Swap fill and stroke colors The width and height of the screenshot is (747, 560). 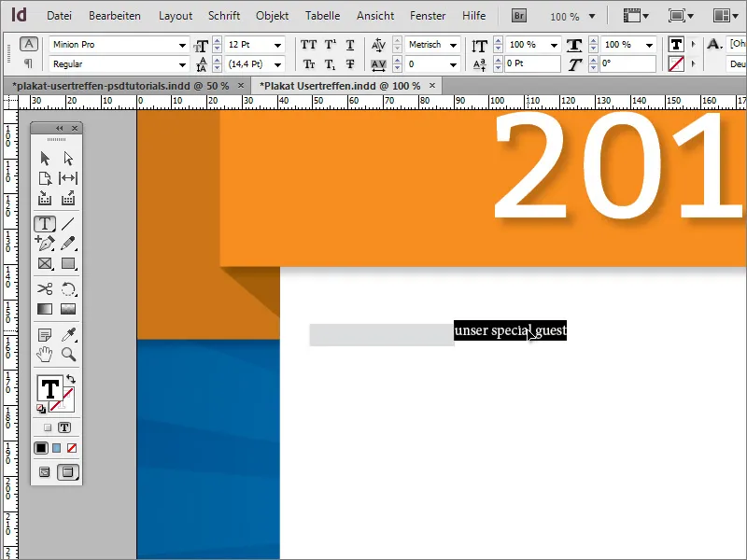tap(72, 380)
